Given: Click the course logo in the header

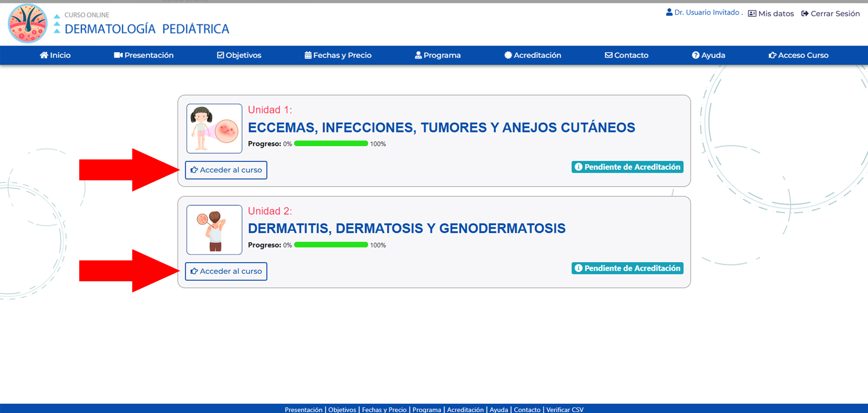Looking at the screenshot, I should pyautogui.click(x=28, y=24).
